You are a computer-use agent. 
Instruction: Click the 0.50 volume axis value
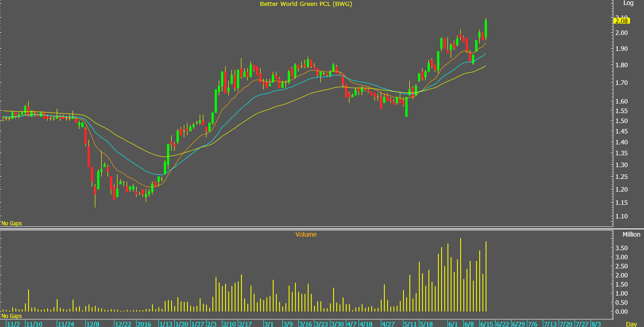622,302
